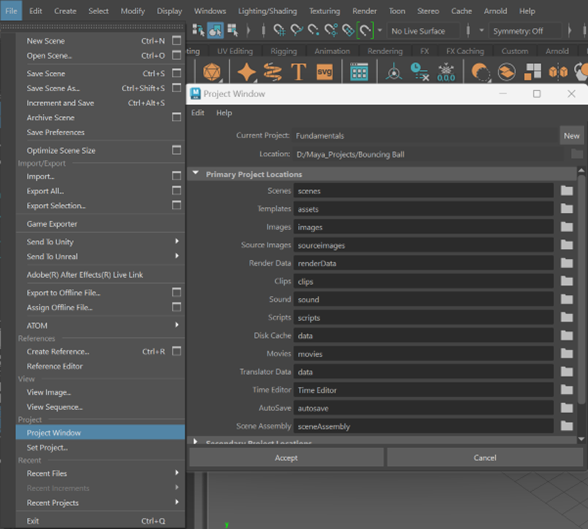
Task: Click Accept in Project Window
Action: coord(286,457)
